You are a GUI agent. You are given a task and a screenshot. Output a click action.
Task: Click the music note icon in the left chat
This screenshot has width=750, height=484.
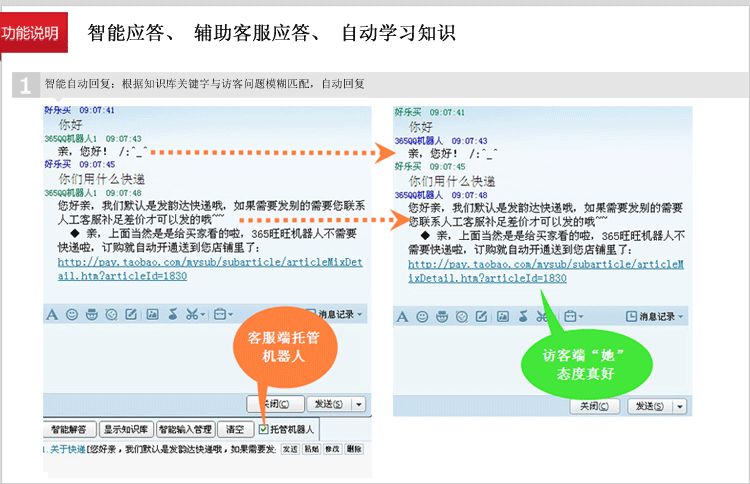coord(173,314)
